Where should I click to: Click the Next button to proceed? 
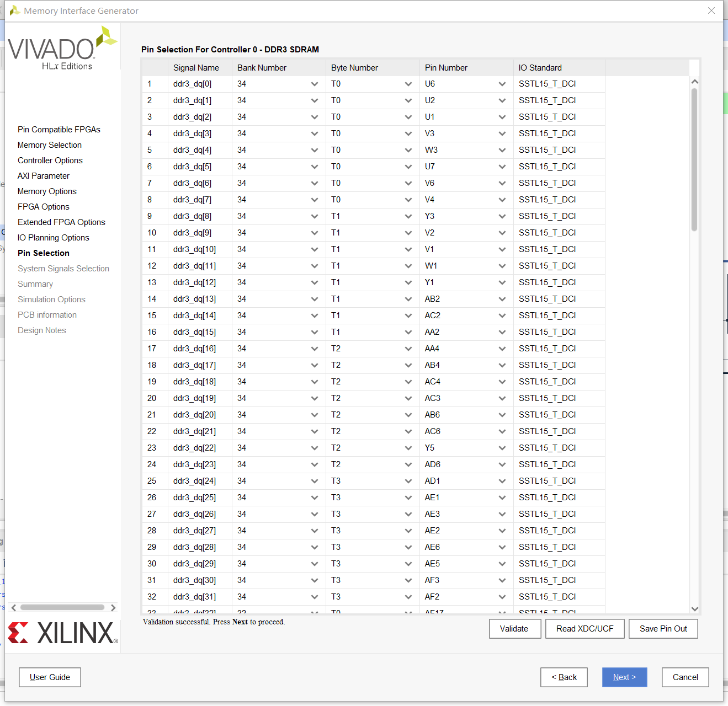click(624, 677)
